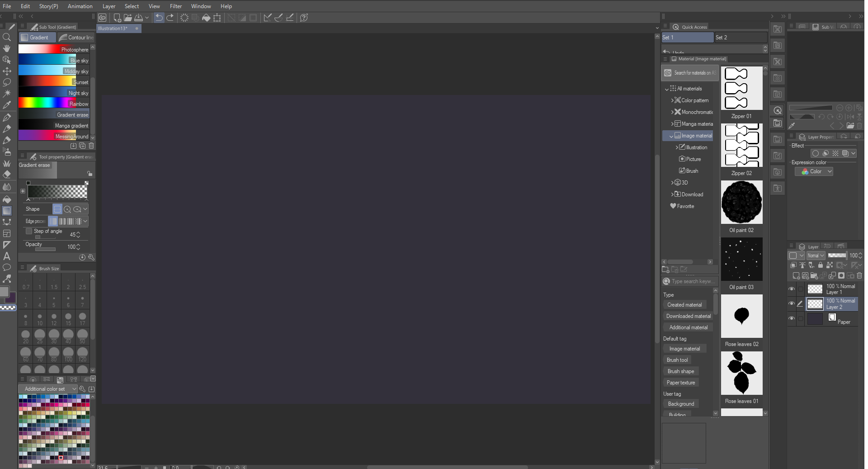868x469 pixels.
Task: Click the New document icon in the command bar
Action: tap(117, 18)
